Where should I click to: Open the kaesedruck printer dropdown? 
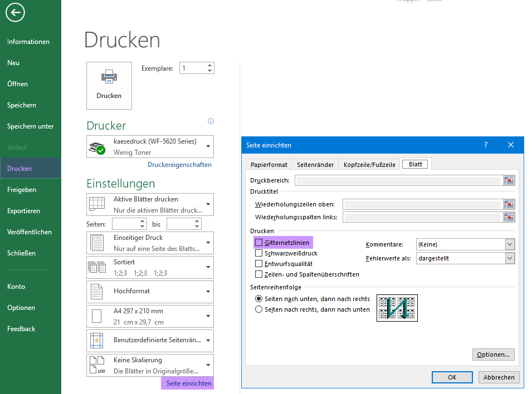[x=208, y=146]
